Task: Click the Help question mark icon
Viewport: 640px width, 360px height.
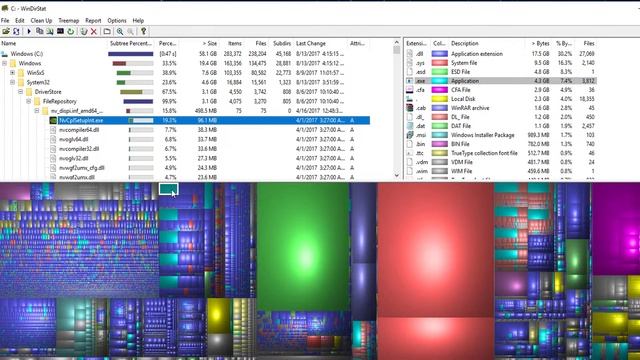Action: coord(143,31)
